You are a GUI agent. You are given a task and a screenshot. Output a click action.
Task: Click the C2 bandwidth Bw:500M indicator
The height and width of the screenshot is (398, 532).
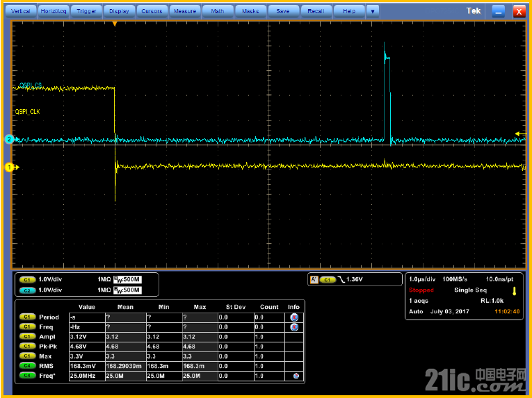click(x=127, y=290)
